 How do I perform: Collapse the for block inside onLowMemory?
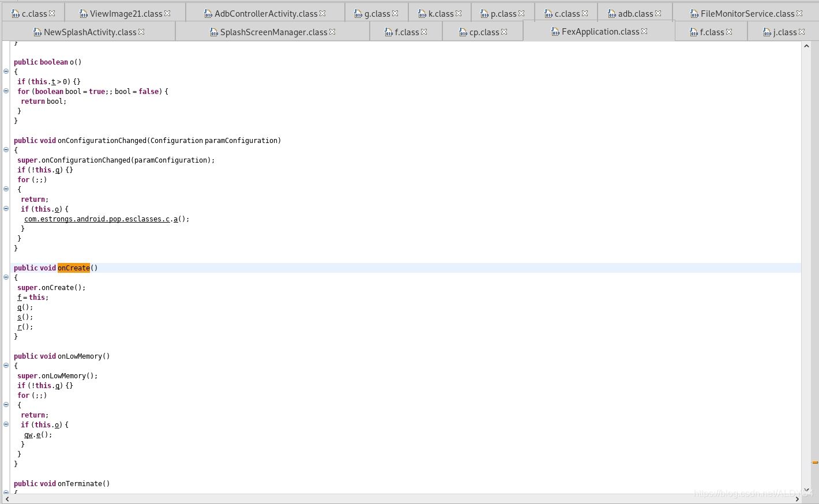click(6, 405)
